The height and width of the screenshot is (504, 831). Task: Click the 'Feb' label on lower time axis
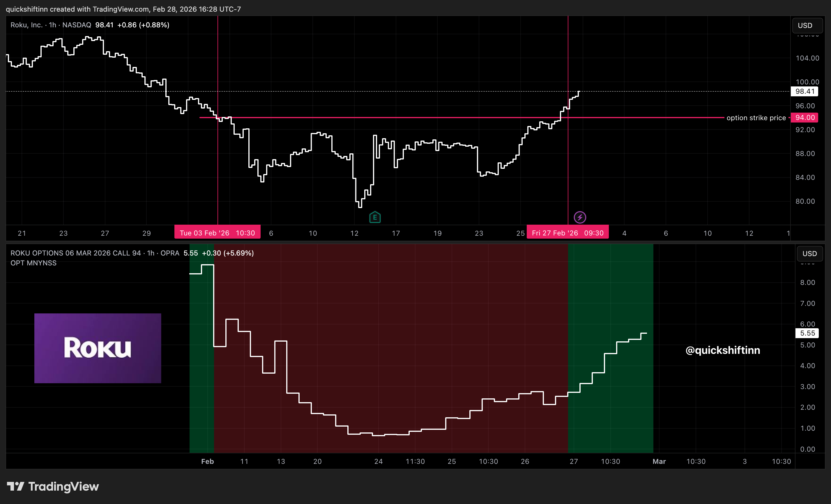[x=207, y=461]
